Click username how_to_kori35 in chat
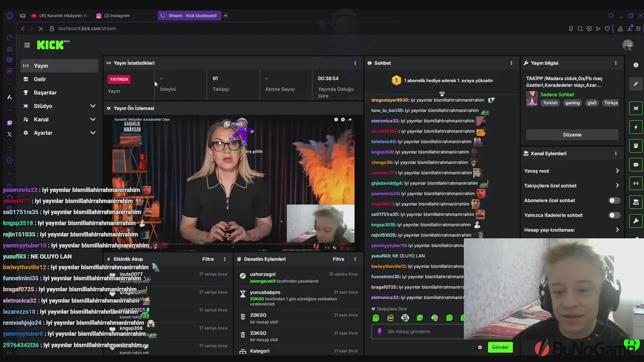The image size is (644, 362). [387, 111]
